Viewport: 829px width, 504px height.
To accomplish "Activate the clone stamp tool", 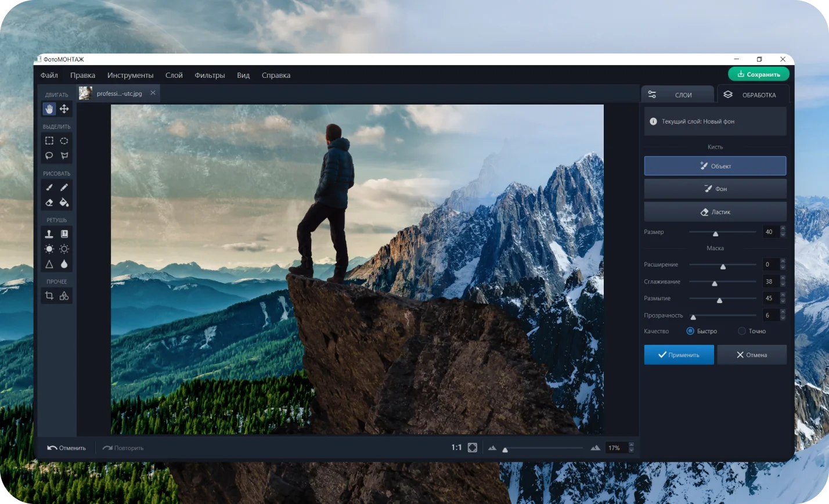I will point(49,234).
